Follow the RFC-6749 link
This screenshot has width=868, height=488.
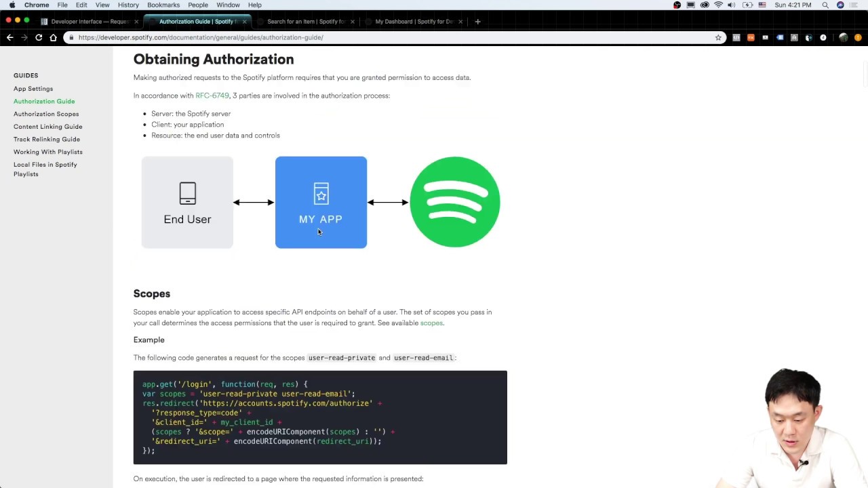click(x=212, y=96)
